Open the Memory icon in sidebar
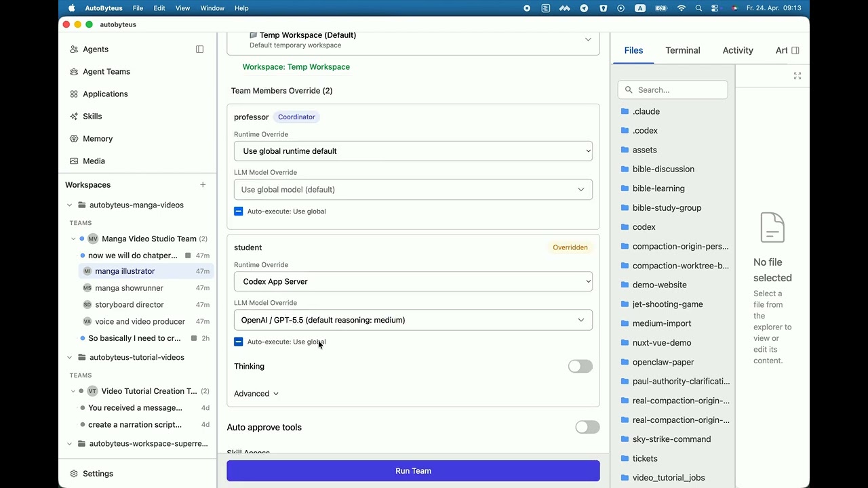 pyautogui.click(x=74, y=139)
